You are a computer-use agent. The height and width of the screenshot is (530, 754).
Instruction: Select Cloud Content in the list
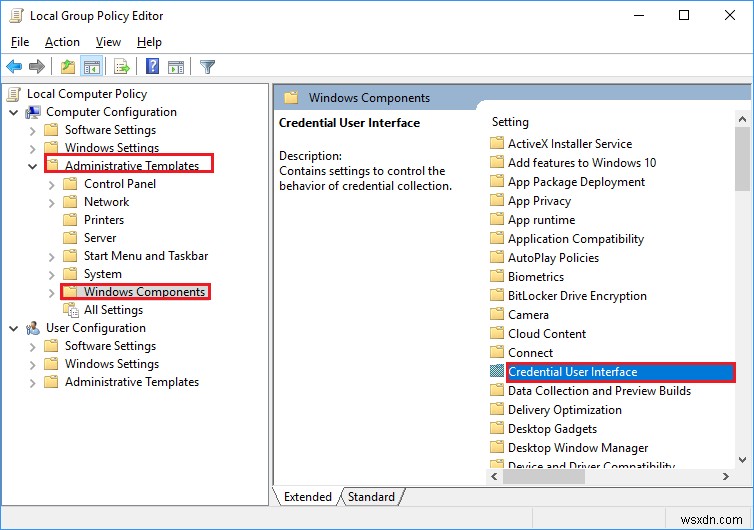point(547,334)
